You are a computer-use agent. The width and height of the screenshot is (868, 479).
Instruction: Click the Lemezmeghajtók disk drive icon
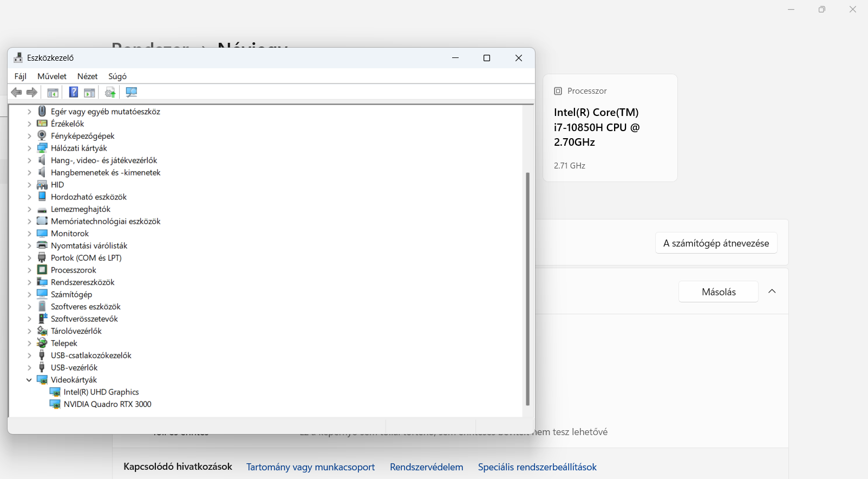(x=42, y=210)
